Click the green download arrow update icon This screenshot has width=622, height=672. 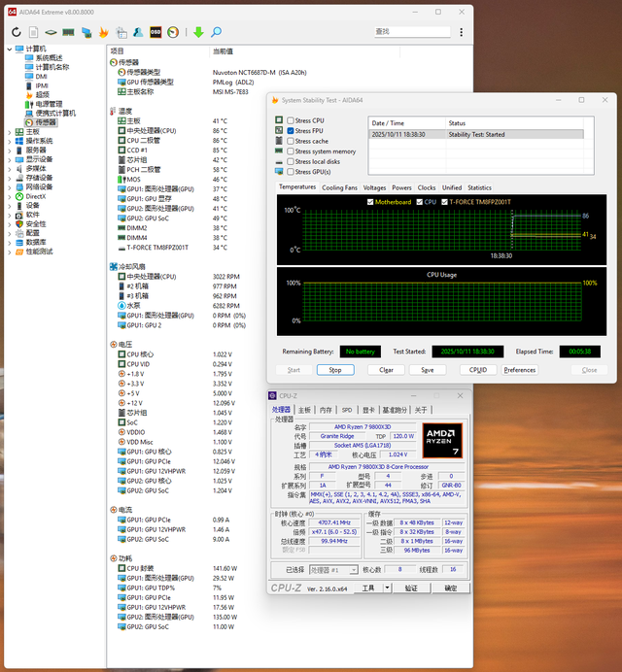pos(198,32)
